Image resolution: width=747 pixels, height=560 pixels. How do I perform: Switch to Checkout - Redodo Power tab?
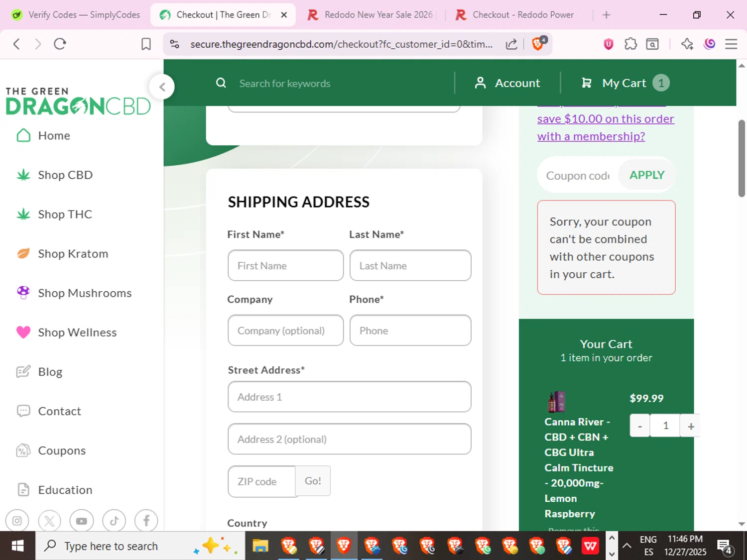(515, 15)
